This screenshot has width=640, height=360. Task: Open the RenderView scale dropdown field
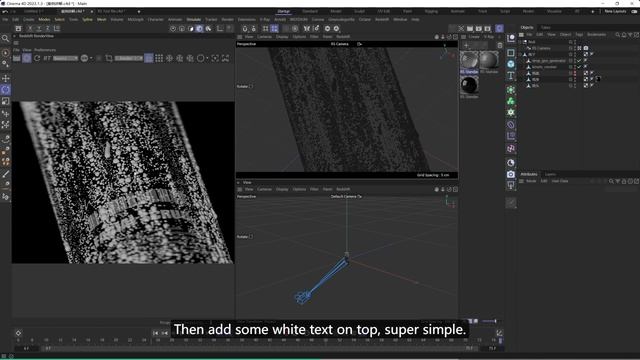coord(129,58)
